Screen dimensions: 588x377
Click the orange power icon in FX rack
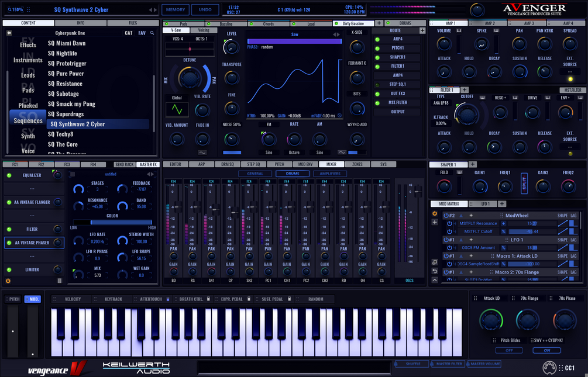click(8, 281)
